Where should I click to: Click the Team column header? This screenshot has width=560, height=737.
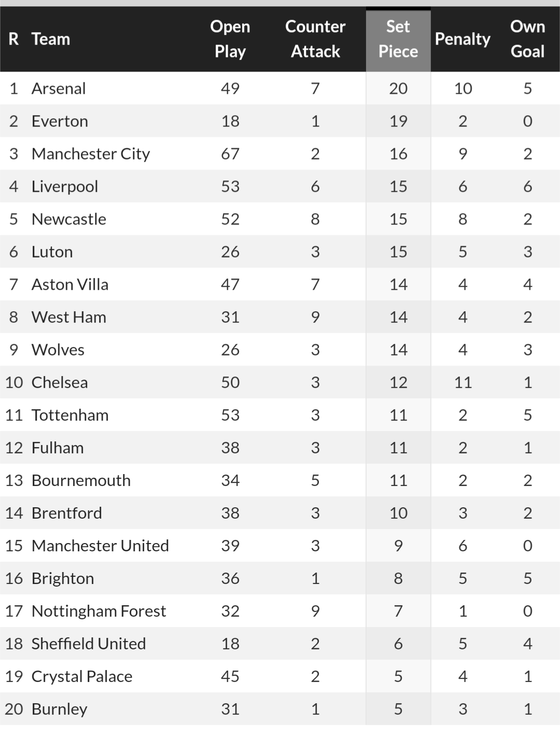pyautogui.click(x=50, y=39)
